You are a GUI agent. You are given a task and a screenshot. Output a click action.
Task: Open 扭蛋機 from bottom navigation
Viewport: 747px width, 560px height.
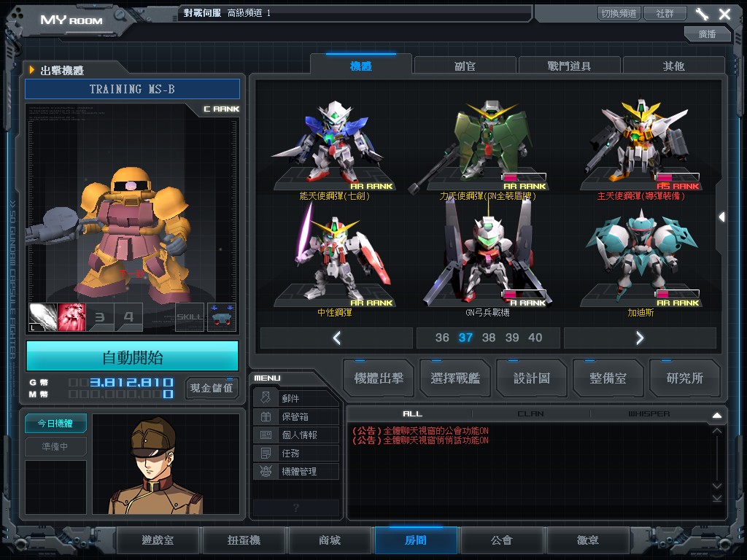coord(244,540)
